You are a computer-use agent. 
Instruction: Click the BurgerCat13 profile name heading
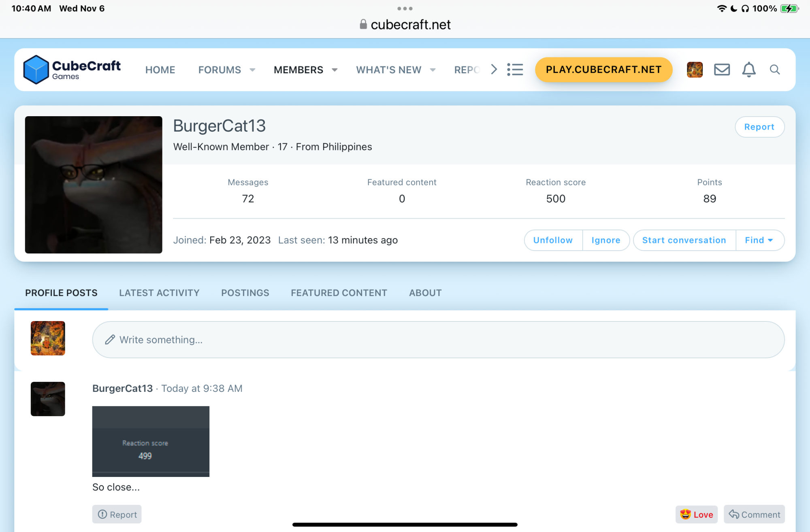coord(220,126)
